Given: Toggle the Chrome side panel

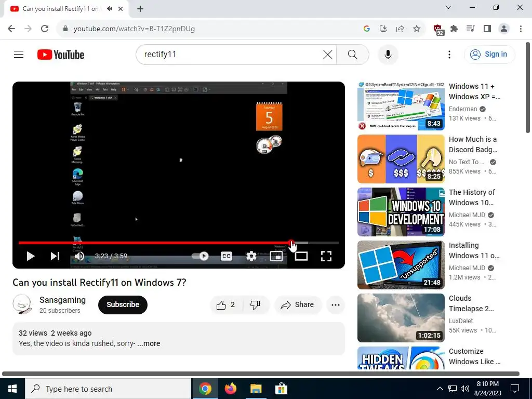Looking at the screenshot, I should point(487,29).
